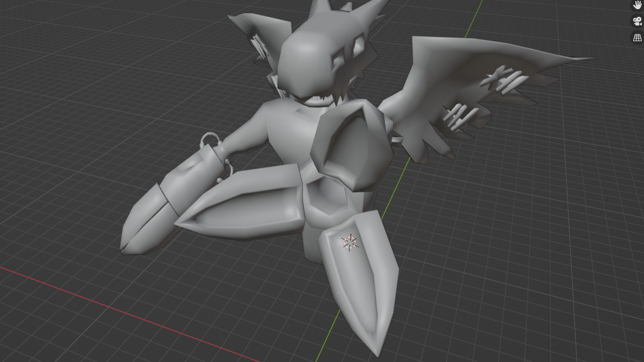The image size is (644, 362).
Task: Click the lower white slash marks on wing
Action: tap(460, 117)
